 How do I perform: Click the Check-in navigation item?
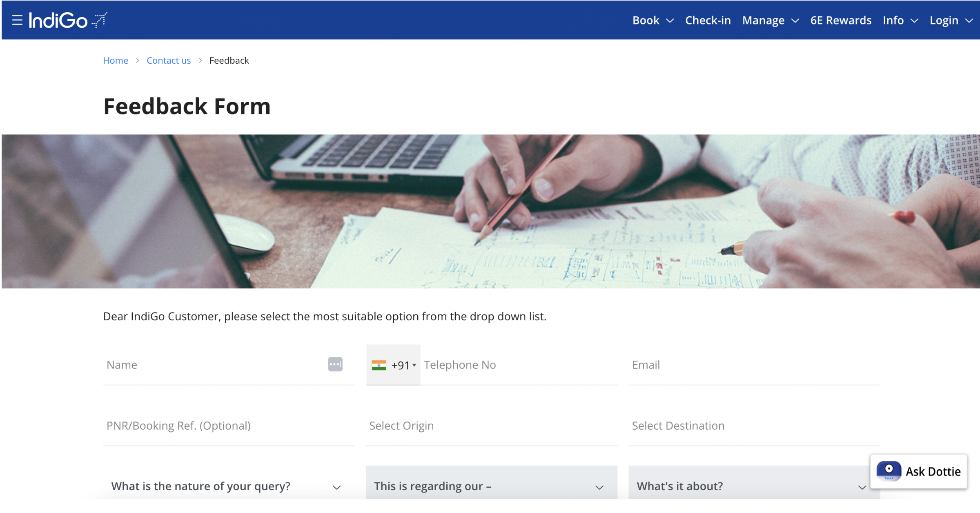[708, 20]
